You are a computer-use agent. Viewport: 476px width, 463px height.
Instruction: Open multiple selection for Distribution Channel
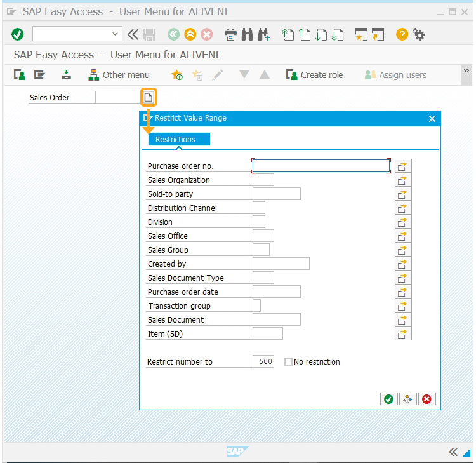403,208
